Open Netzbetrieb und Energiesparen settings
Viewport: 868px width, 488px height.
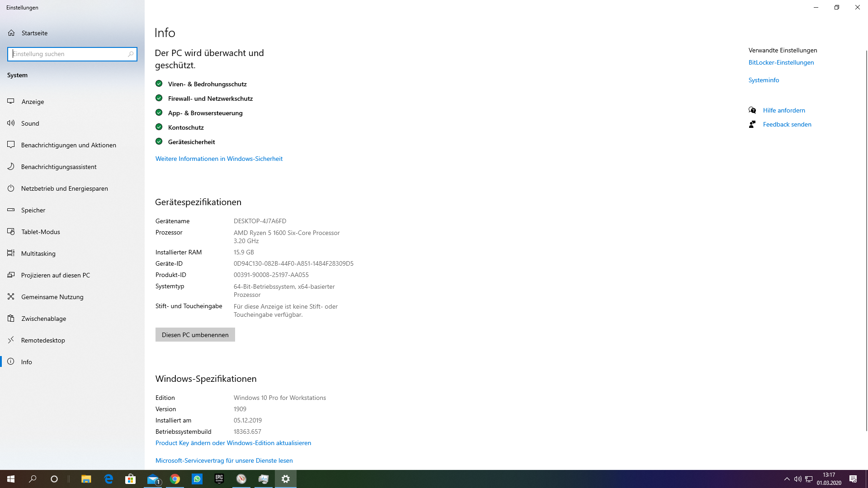[x=64, y=188]
